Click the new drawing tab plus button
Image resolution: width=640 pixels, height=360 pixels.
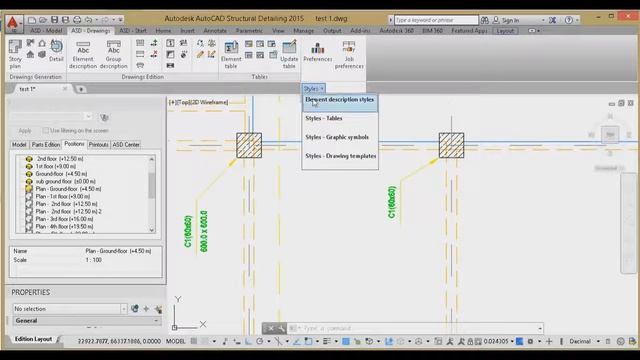coord(81,89)
